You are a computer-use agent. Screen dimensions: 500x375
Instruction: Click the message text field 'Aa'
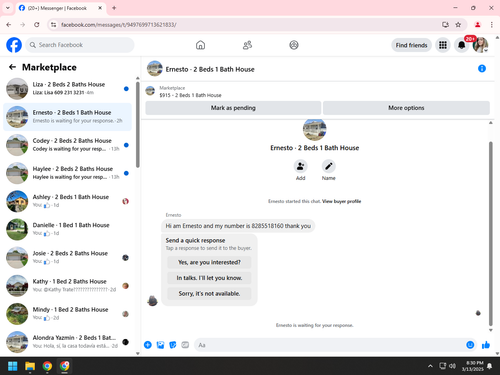pos(329,345)
